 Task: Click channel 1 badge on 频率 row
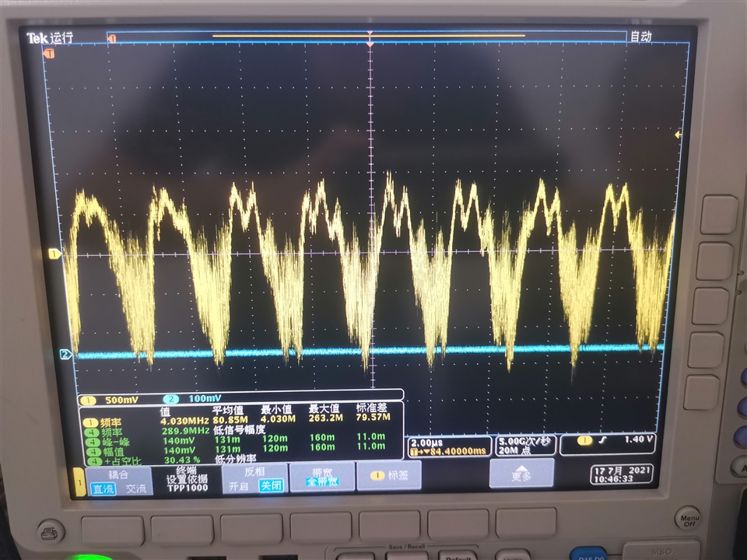(x=90, y=423)
